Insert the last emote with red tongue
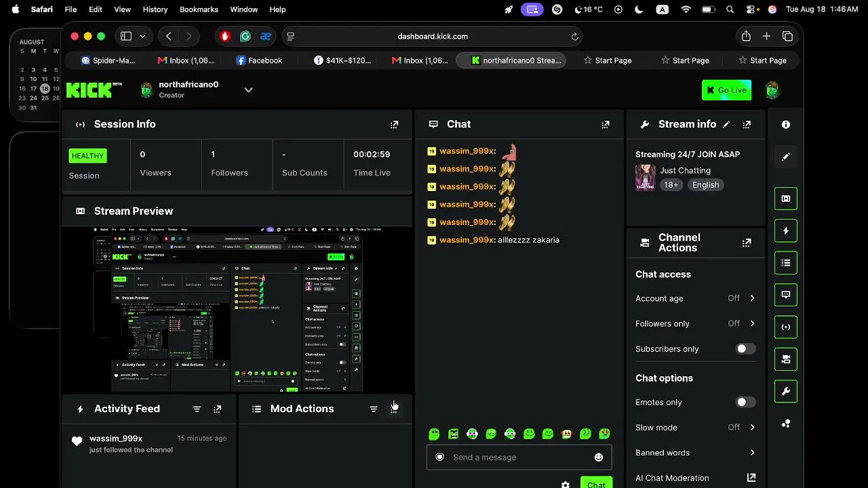This screenshot has width=868, height=488. 604,434
